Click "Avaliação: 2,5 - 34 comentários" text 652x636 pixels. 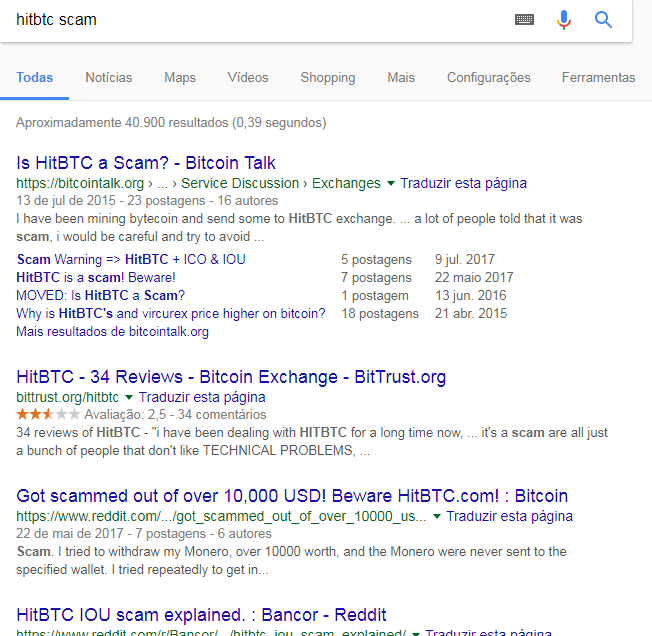pos(175,414)
